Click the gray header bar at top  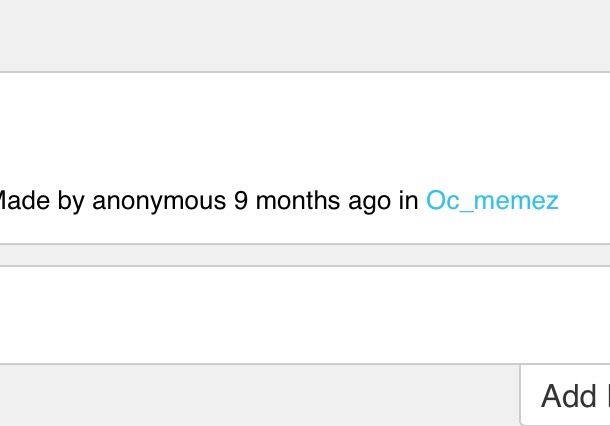tap(300, 35)
